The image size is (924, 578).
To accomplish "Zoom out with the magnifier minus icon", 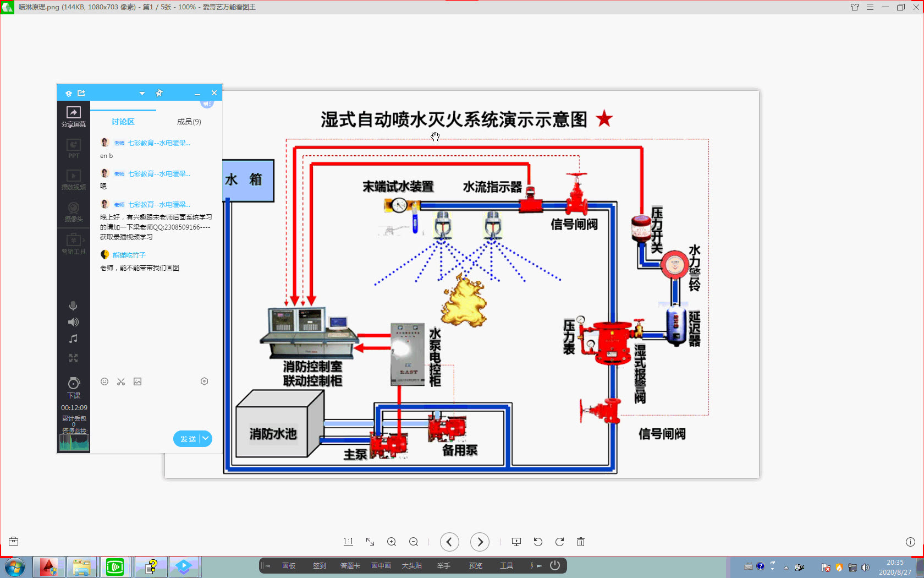I will click(x=414, y=542).
